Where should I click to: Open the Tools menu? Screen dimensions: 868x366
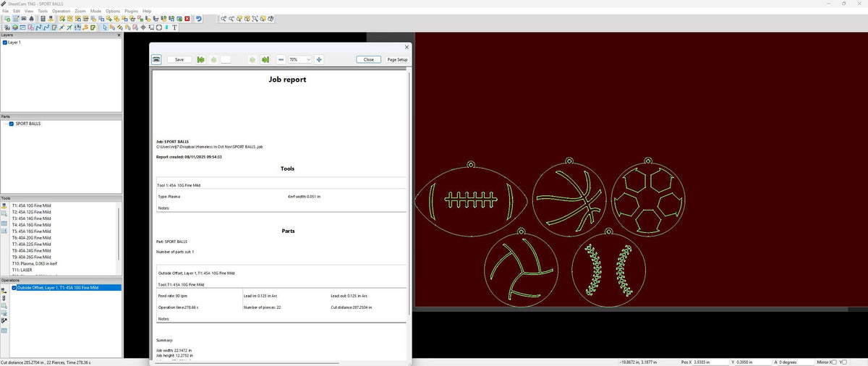[43, 12]
